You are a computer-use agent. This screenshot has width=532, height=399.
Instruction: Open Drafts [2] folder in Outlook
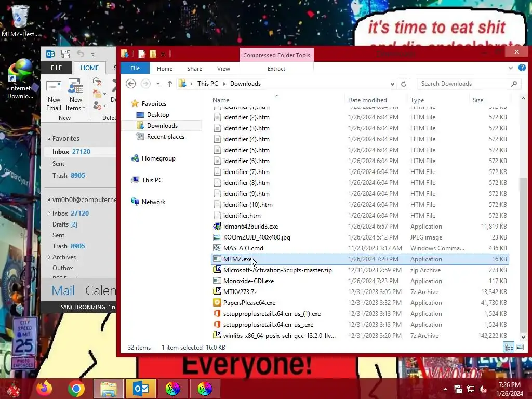coord(65,224)
